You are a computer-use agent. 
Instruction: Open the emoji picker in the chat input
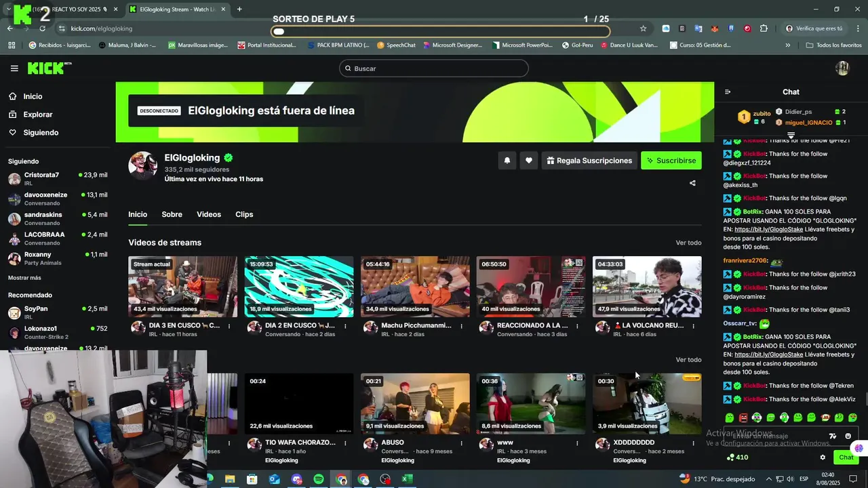[848, 436]
